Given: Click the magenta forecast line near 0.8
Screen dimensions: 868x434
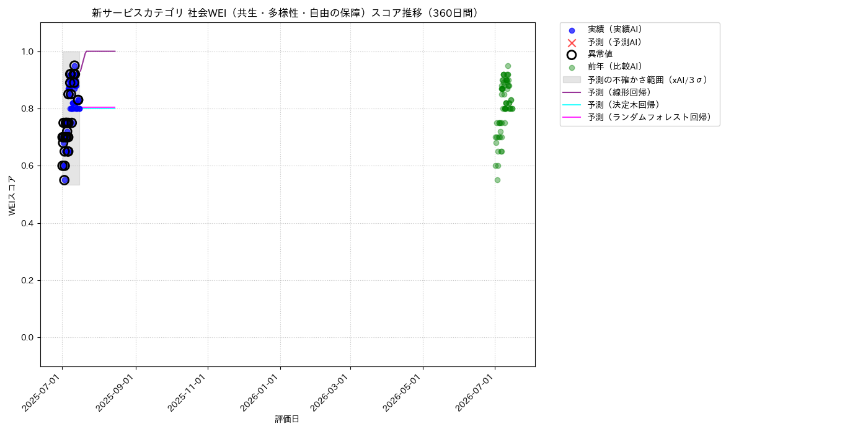Looking at the screenshot, I should tap(97, 107).
